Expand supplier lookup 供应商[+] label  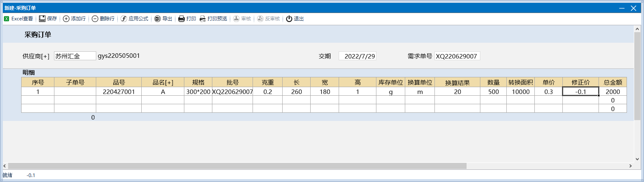(36, 56)
